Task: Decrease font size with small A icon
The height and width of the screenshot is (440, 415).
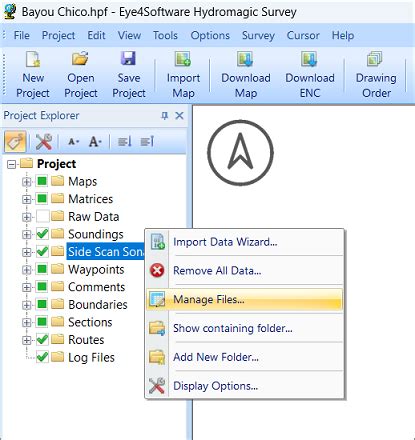Action: [x=73, y=142]
